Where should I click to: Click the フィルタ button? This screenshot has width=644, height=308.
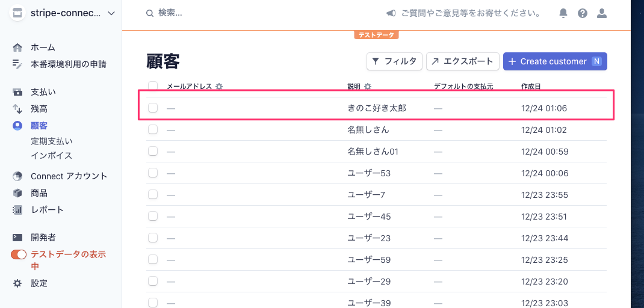click(x=394, y=61)
